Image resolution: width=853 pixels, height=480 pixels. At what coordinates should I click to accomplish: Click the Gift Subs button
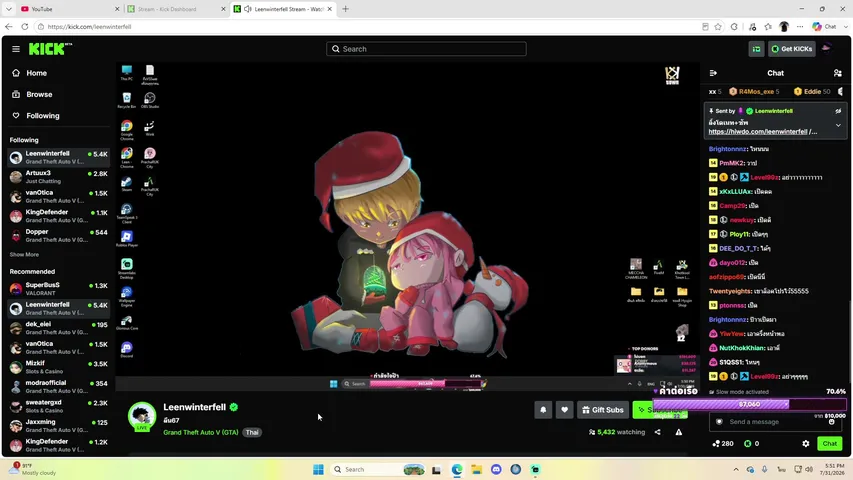tap(603, 410)
